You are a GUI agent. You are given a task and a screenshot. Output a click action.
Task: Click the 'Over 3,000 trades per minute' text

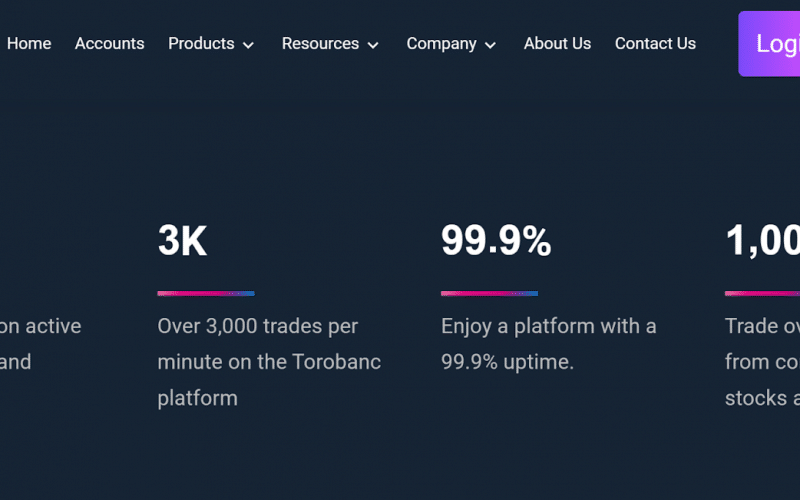coord(269,361)
